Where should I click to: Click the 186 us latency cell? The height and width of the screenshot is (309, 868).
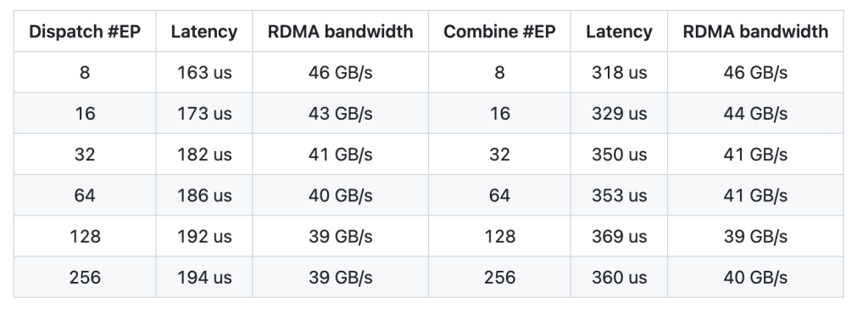[x=204, y=195]
